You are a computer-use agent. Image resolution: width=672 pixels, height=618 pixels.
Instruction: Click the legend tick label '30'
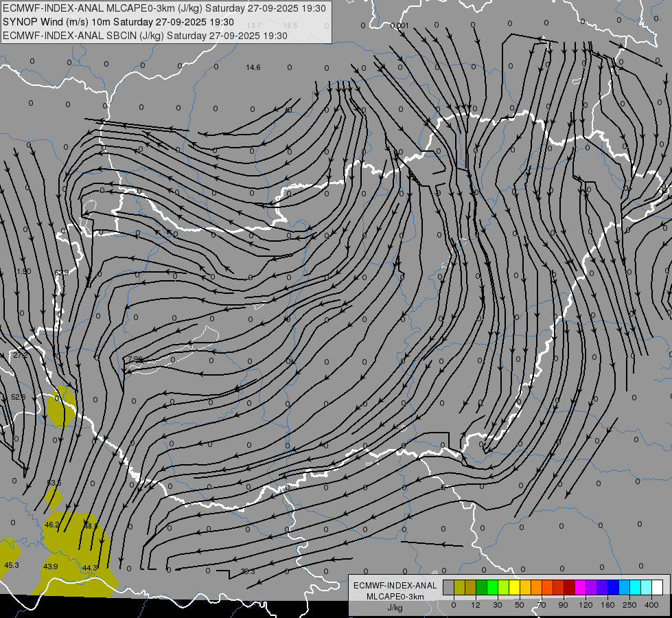click(x=497, y=605)
